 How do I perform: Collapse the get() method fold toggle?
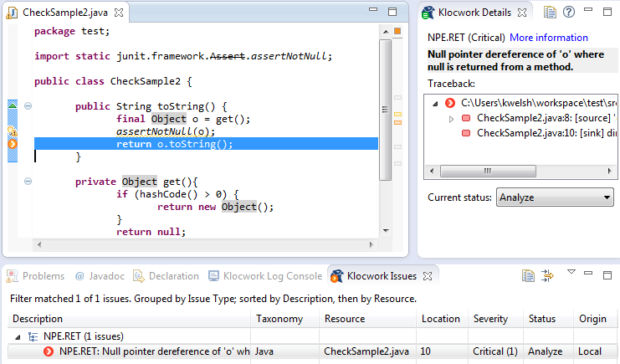point(28,182)
